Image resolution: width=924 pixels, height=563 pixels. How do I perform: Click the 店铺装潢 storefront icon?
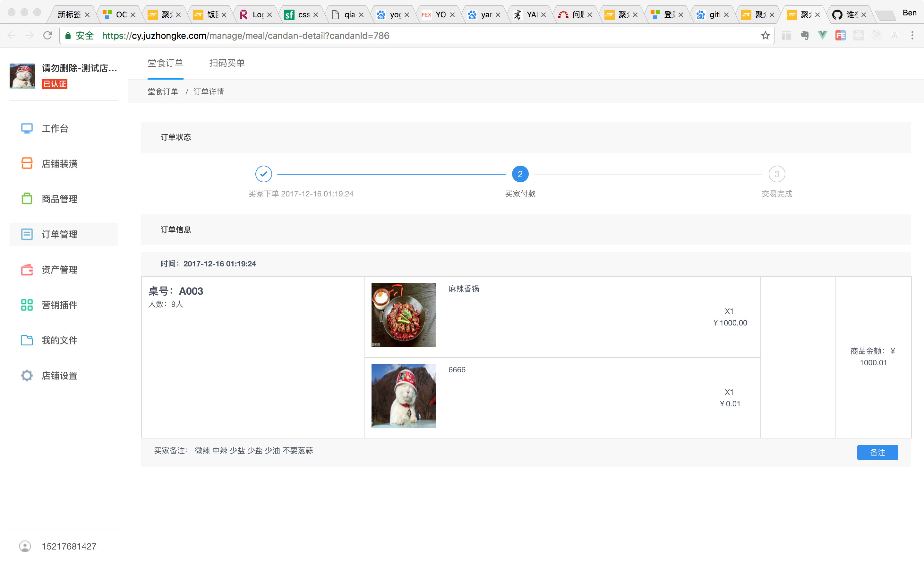coord(27,163)
